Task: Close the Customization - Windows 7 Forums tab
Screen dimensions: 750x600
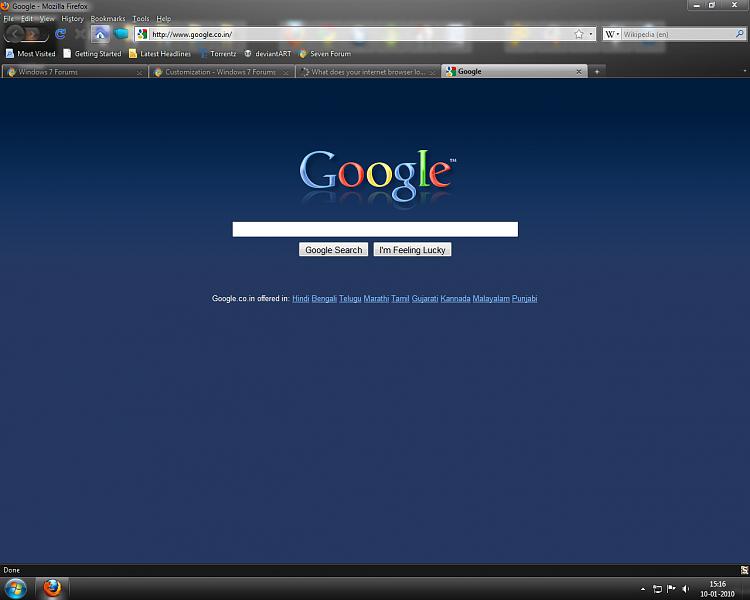Action: (x=286, y=72)
